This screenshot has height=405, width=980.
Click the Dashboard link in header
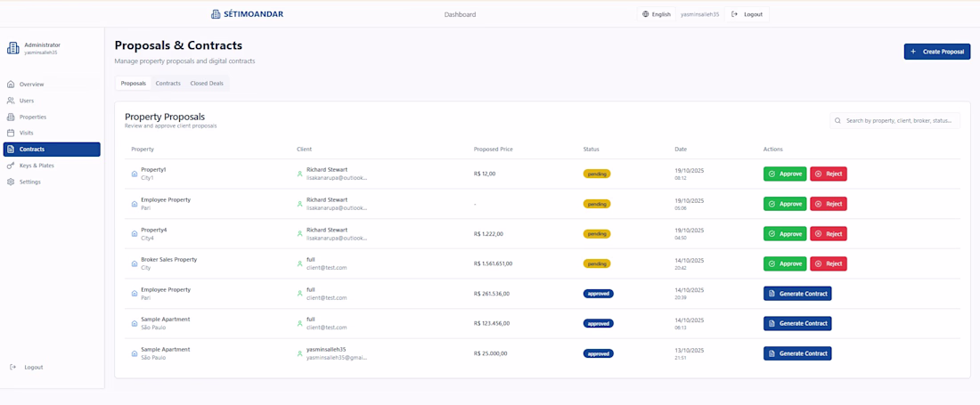(460, 14)
